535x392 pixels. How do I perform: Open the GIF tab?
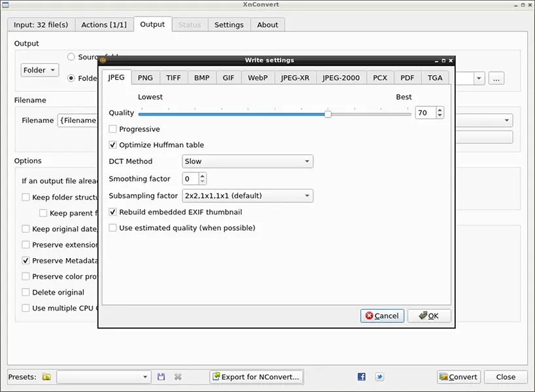tap(229, 78)
